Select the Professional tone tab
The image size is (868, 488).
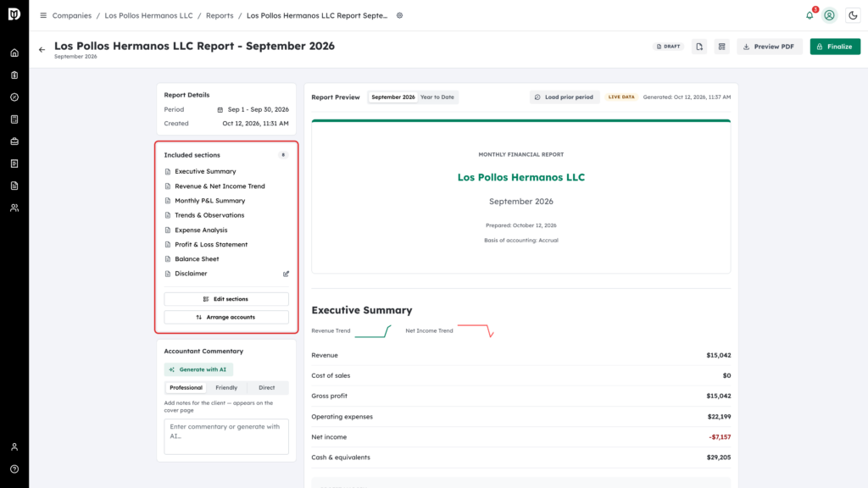point(186,388)
